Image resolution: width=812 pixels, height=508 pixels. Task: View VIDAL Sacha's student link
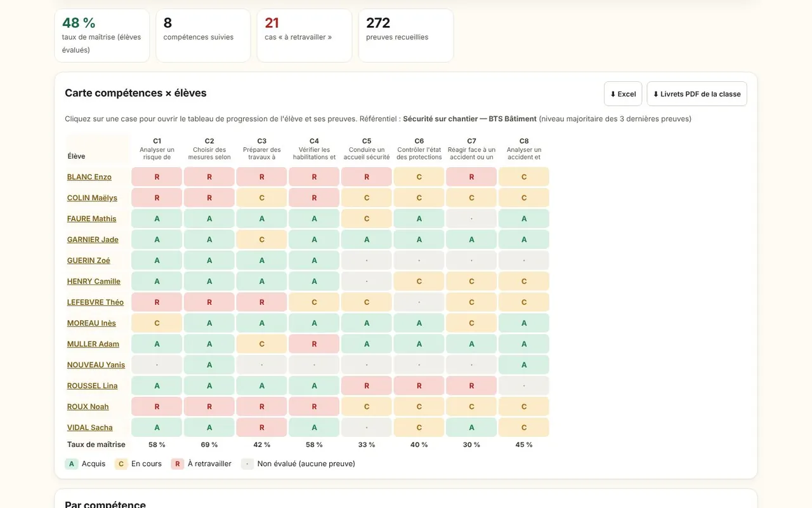pos(90,429)
